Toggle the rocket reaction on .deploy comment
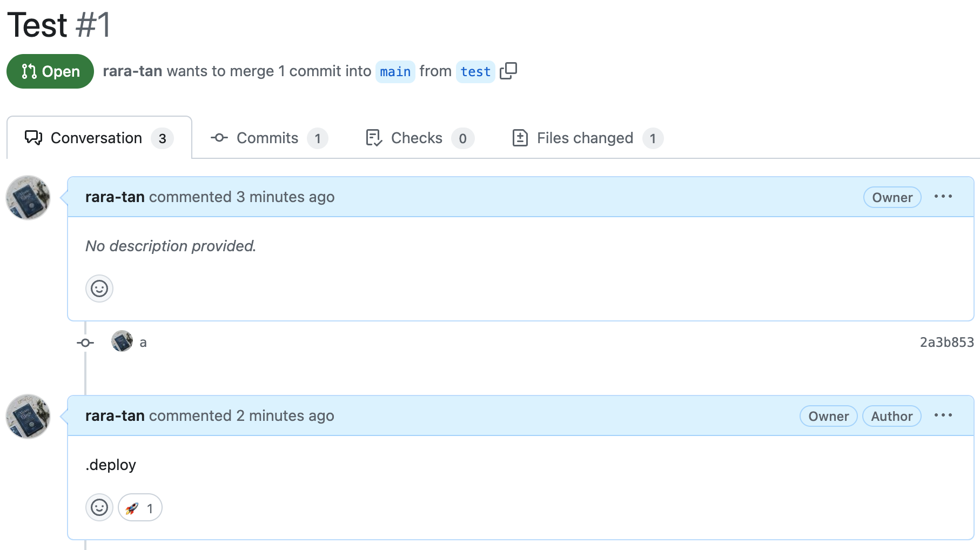980x550 pixels. [x=140, y=508]
